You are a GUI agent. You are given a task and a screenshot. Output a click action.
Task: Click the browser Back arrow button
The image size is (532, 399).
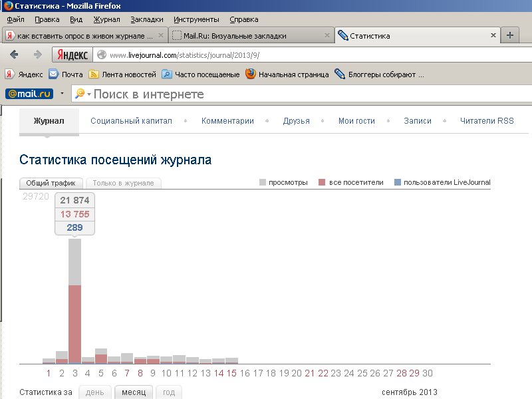coord(14,55)
